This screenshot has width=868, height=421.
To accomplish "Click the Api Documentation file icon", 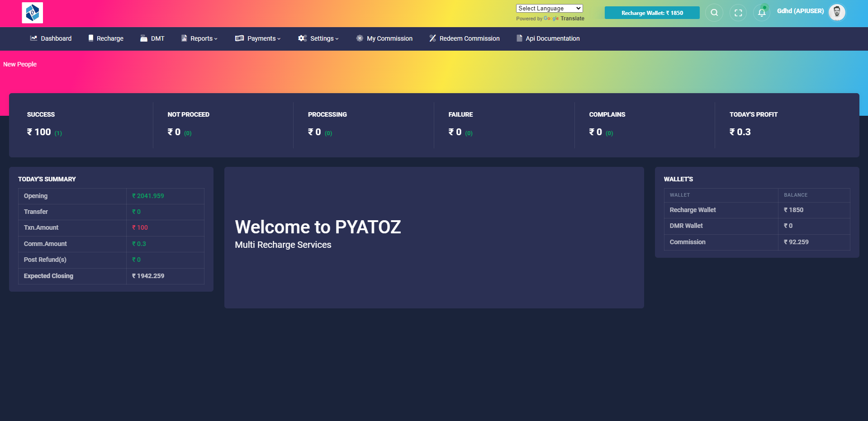I will pos(519,38).
